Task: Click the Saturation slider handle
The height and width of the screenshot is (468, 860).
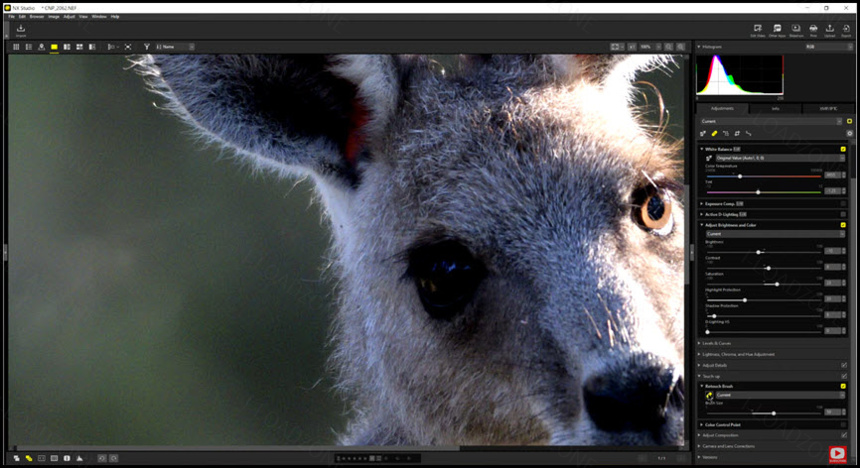Action: [x=777, y=284]
